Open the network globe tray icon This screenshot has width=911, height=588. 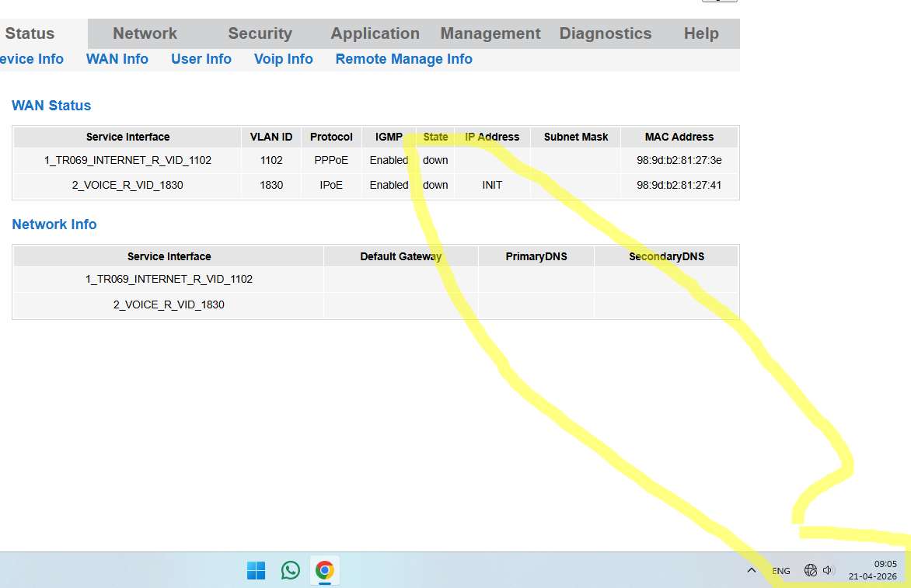coord(811,571)
